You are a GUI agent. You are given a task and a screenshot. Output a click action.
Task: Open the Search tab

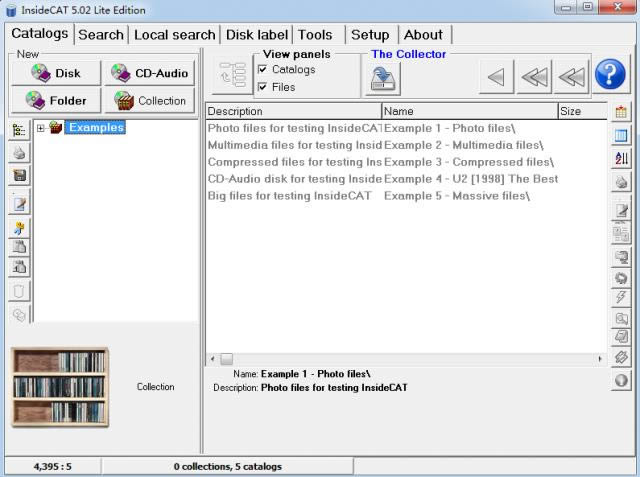coord(101,35)
